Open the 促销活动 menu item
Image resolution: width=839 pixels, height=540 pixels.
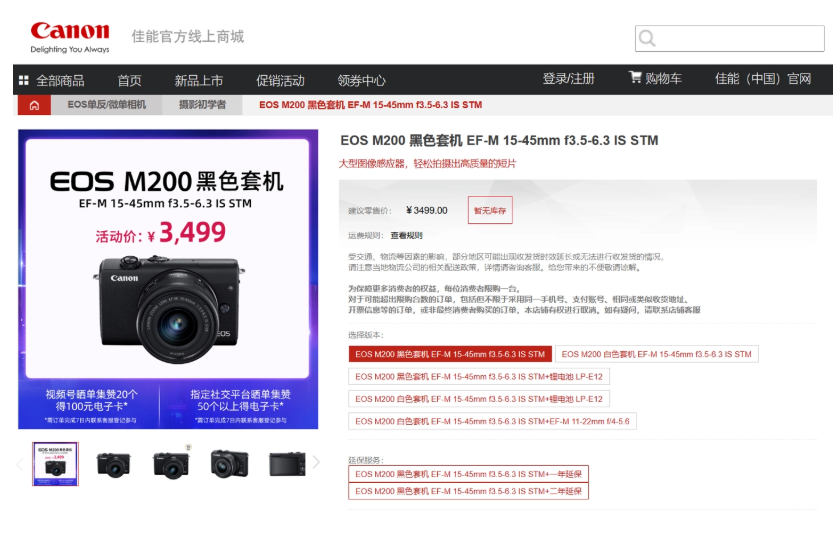280,80
